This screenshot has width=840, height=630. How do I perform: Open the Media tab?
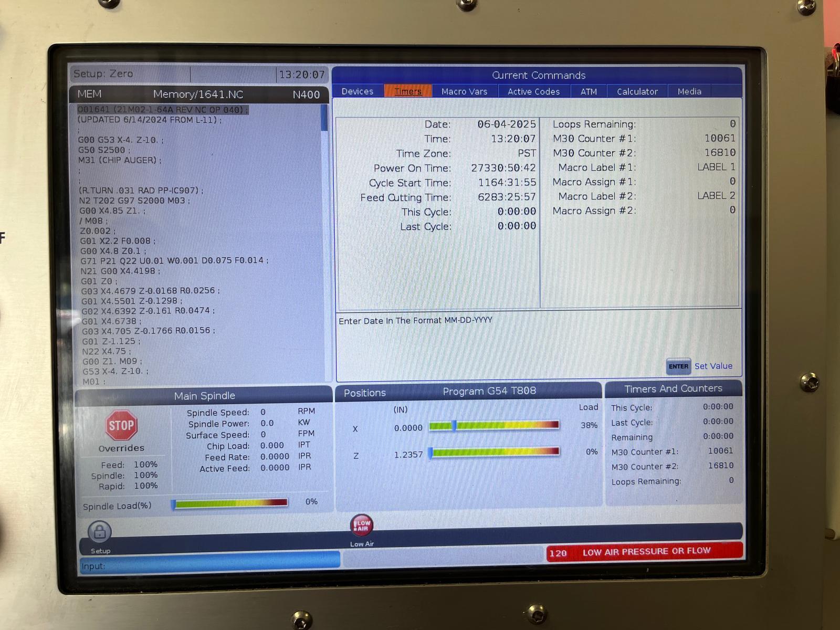coord(689,91)
